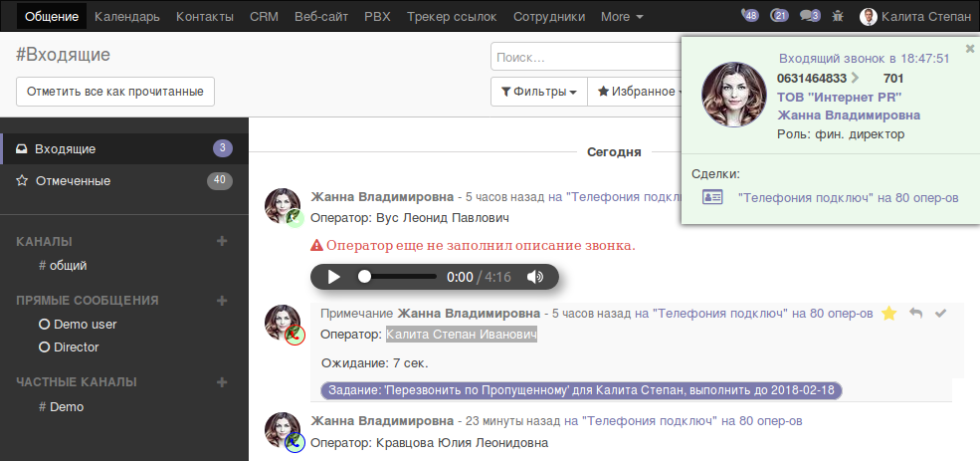Click highlighted text Калита Степан Иванович
The width and height of the screenshot is (980, 461).
pos(462,335)
